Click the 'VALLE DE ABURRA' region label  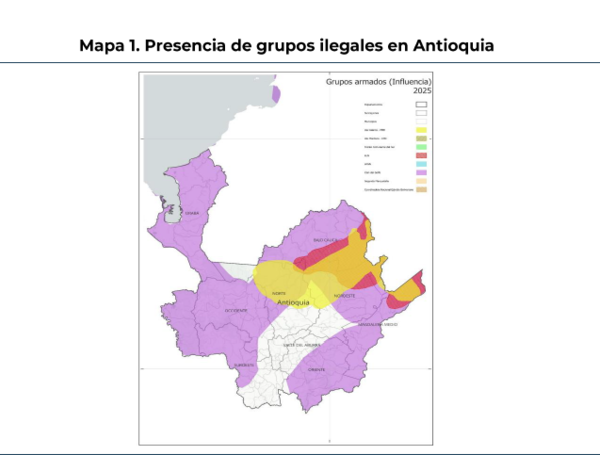302,345
